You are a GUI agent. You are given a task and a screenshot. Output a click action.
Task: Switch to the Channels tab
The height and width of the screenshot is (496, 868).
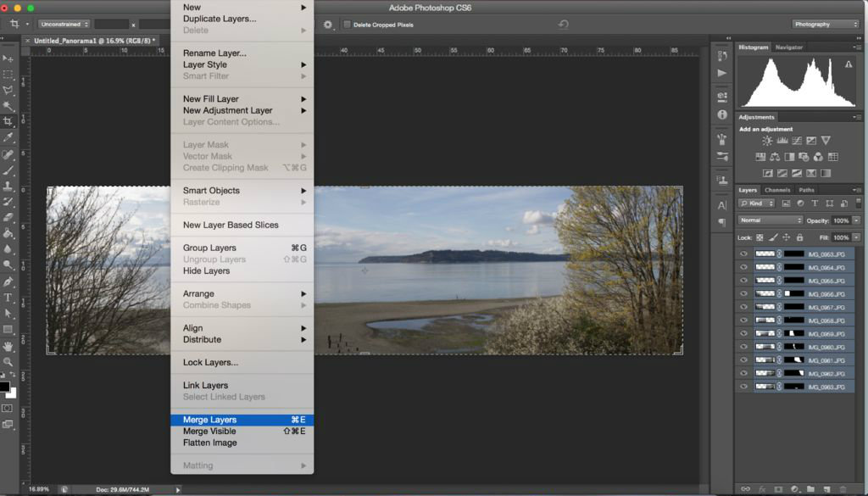tap(777, 190)
